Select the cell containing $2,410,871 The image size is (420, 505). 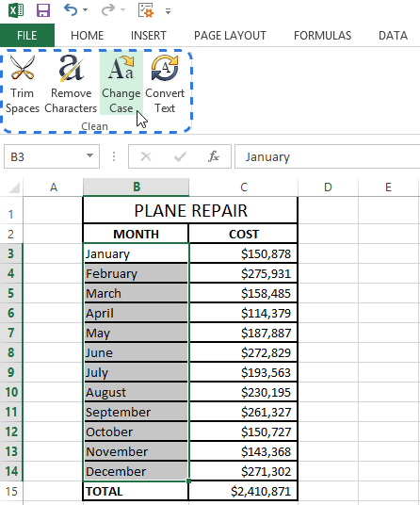(x=243, y=491)
